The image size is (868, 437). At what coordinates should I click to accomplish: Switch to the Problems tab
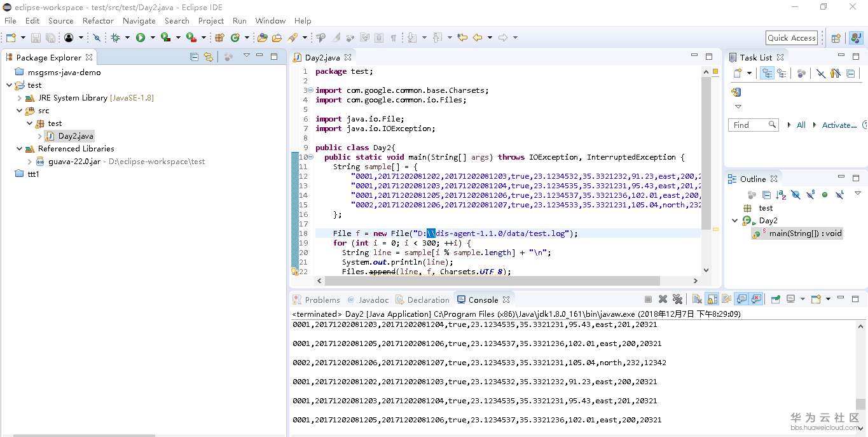pyautogui.click(x=322, y=300)
